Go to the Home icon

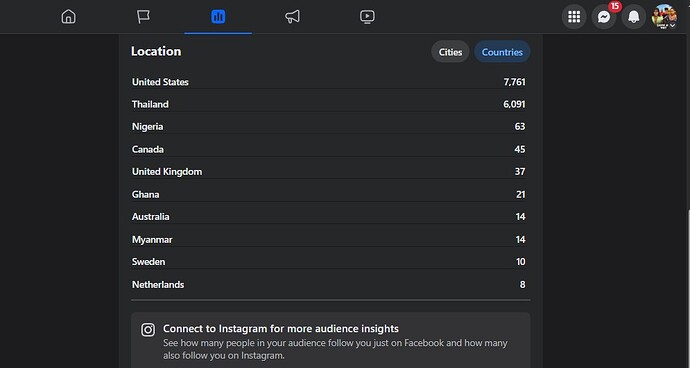tap(68, 17)
